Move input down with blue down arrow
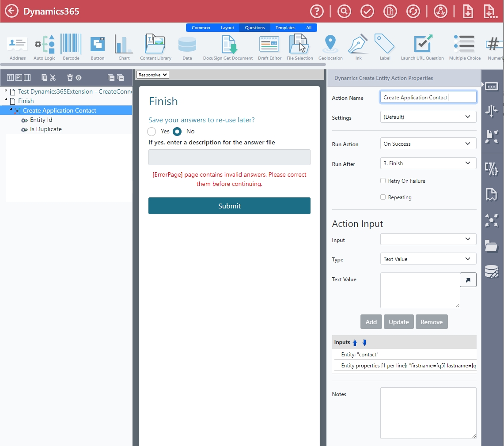The image size is (504, 446). pos(364,343)
